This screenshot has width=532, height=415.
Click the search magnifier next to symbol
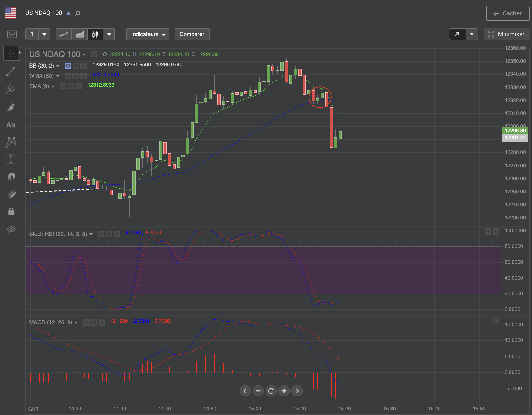[77, 13]
